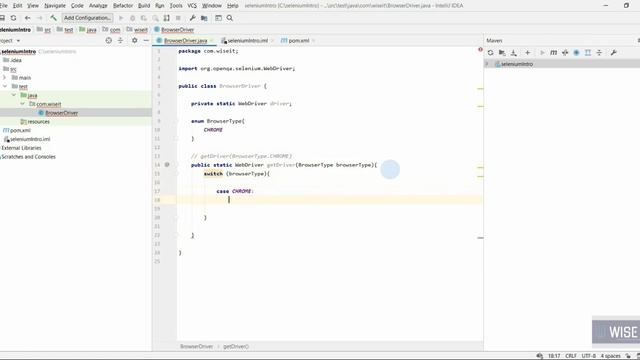Click the Synchronize refresh icon in main toolbar
640x360 pixels.
pos(13,18)
